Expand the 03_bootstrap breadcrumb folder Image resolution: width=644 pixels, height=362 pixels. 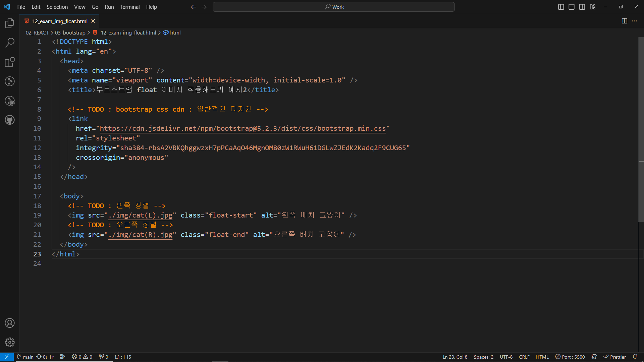70,33
